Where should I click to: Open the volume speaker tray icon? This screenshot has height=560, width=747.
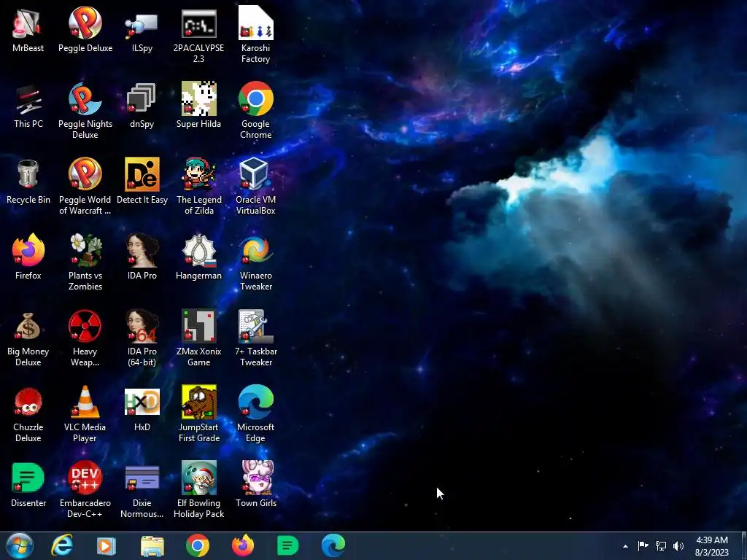point(678,545)
